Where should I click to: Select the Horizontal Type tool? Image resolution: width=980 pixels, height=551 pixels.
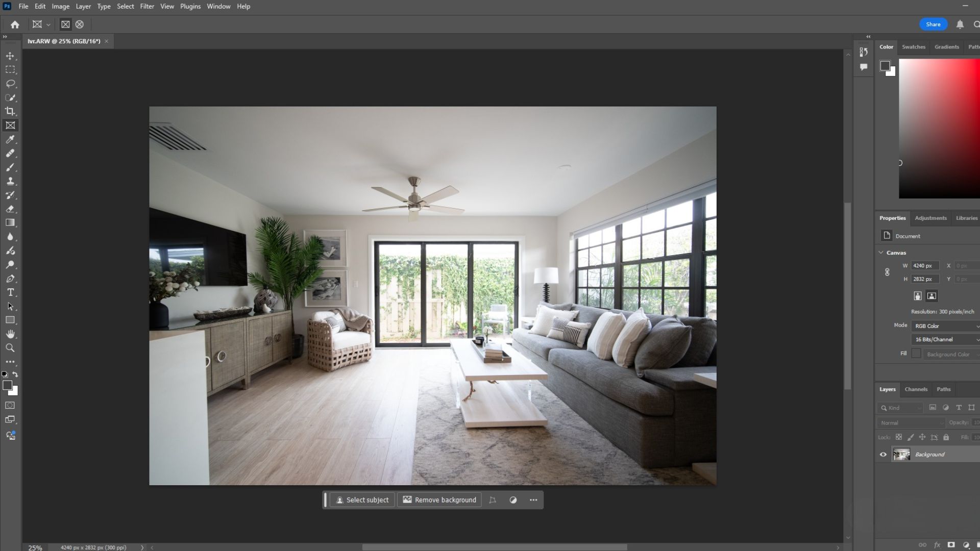click(10, 292)
